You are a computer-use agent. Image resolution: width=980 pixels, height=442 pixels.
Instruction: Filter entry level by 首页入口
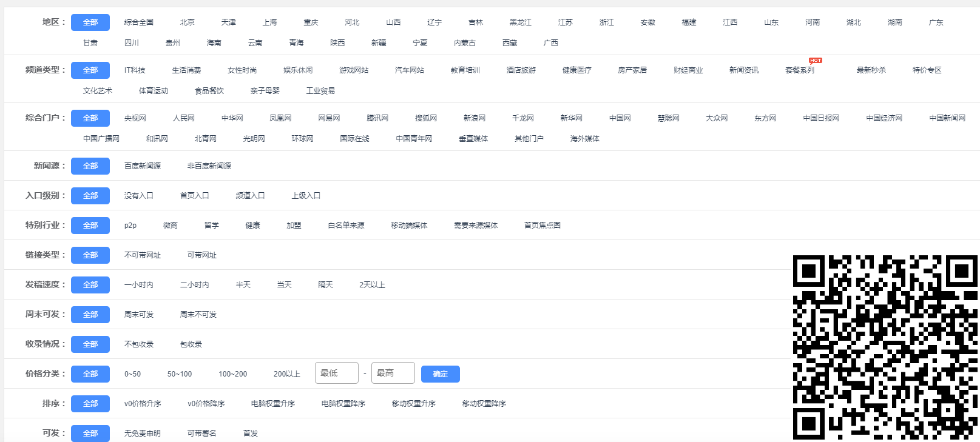[195, 196]
